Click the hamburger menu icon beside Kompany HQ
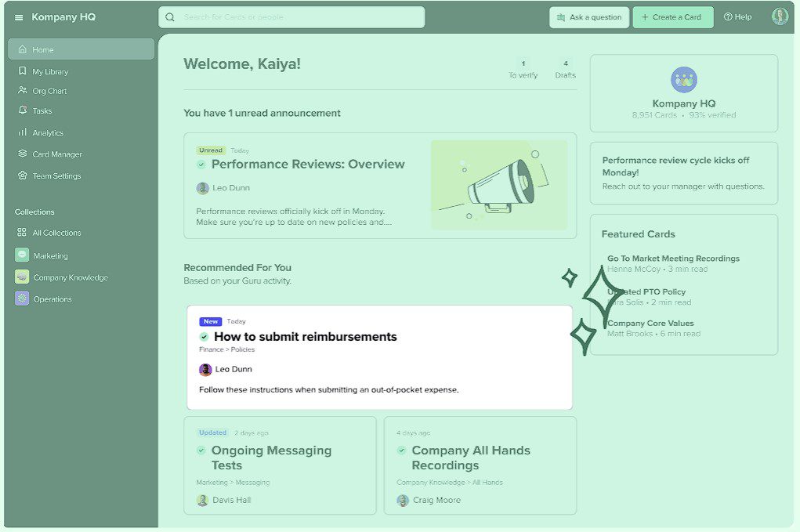The image size is (800, 532). [19, 17]
